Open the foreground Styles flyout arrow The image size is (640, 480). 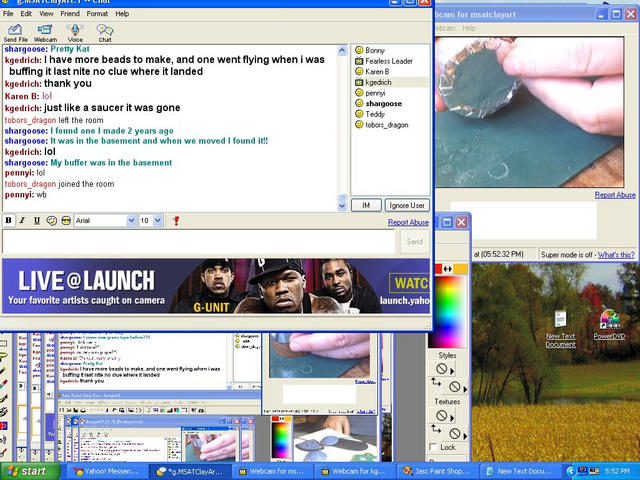[452, 371]
